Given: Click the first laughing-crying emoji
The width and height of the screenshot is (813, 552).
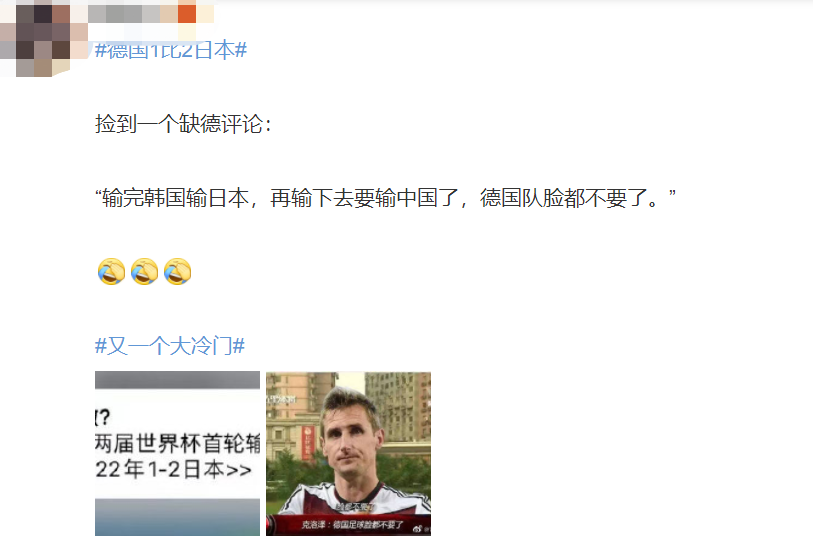Looking at the screenshot, I should click(111, 272).
